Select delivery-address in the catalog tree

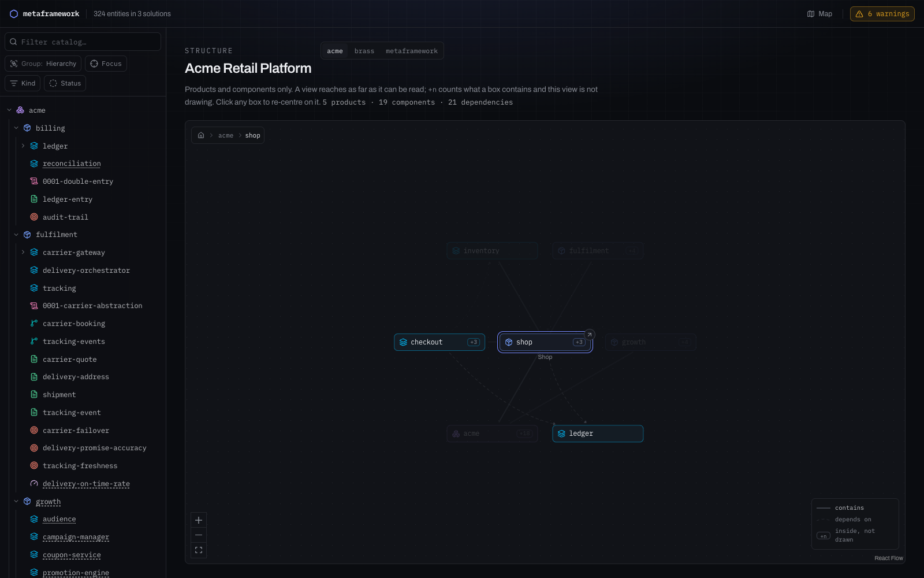click(x=76, y=377)
